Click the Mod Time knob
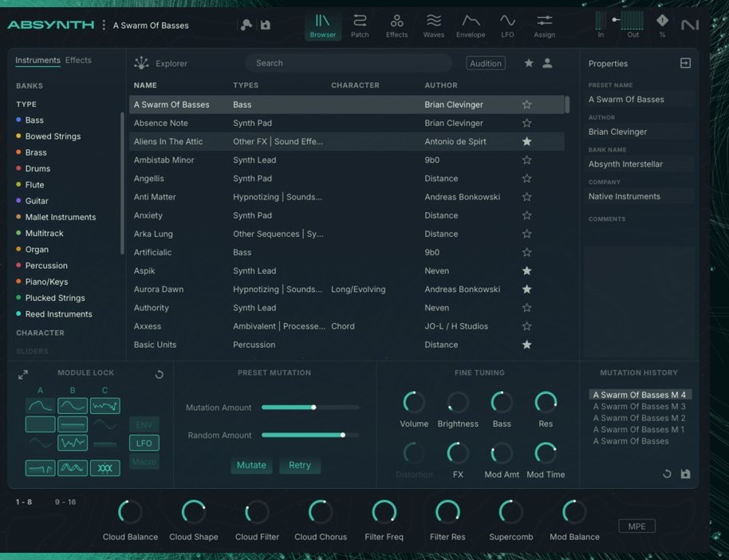 click(546, 453)
